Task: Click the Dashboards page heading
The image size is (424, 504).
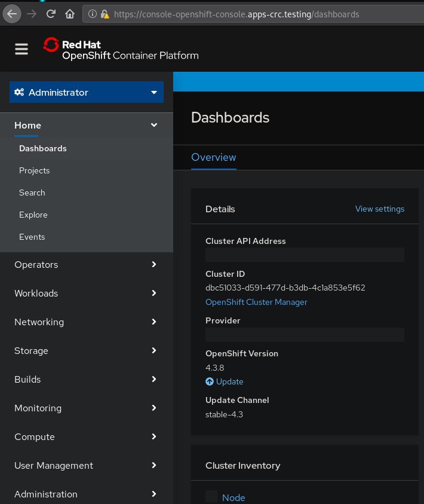Action: pos(230,117)
